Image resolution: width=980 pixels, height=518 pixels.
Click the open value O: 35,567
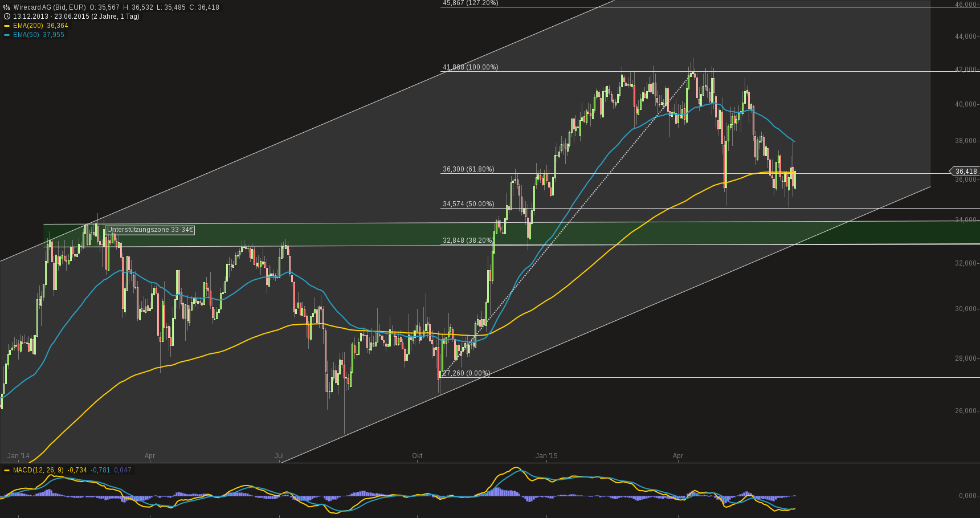tap(105, 7)
